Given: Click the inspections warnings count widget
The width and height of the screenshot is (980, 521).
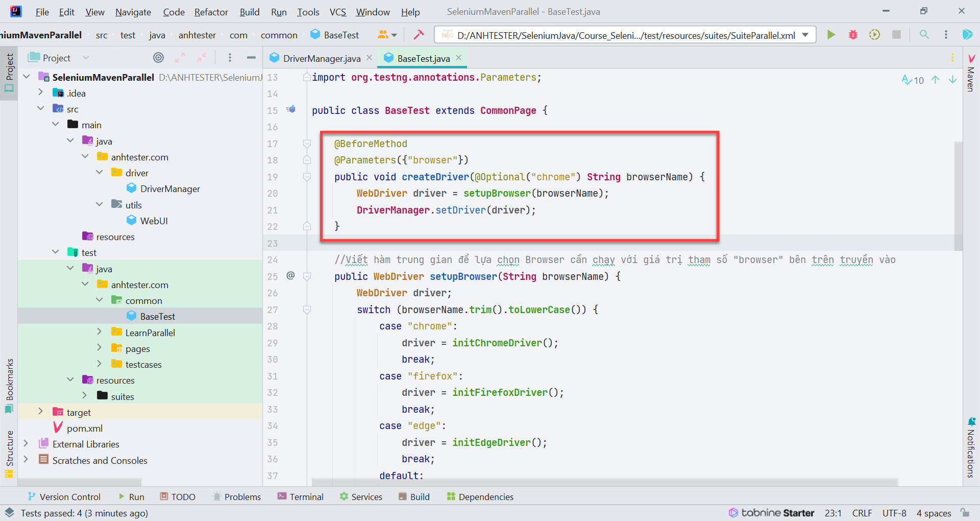Looking at the screenshot, I should coord(913,80).
